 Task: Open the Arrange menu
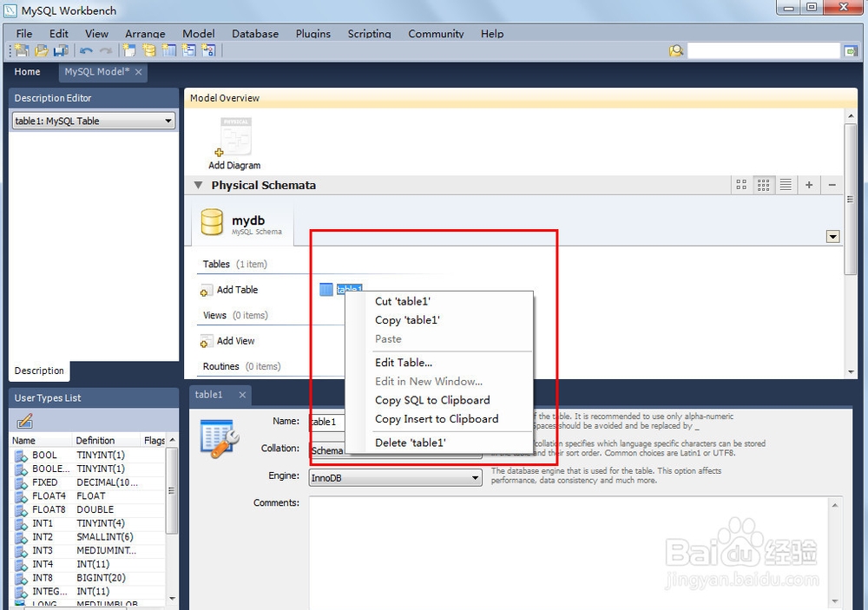[x=145, y=34]
